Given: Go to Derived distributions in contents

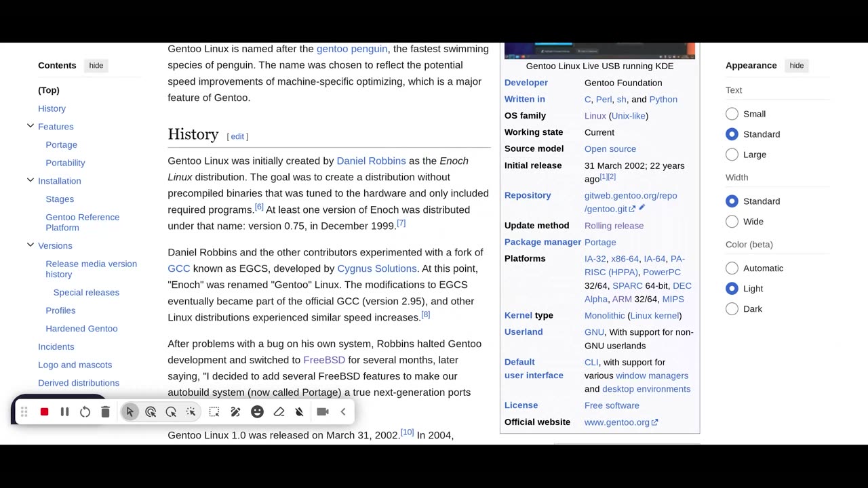Looking at the screenshot, I should (79, 383).
